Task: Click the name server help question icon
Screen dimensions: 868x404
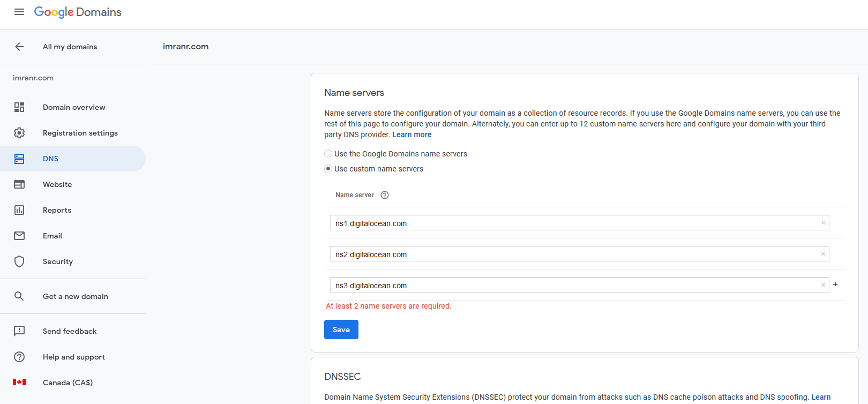Action: click(385, 195)
